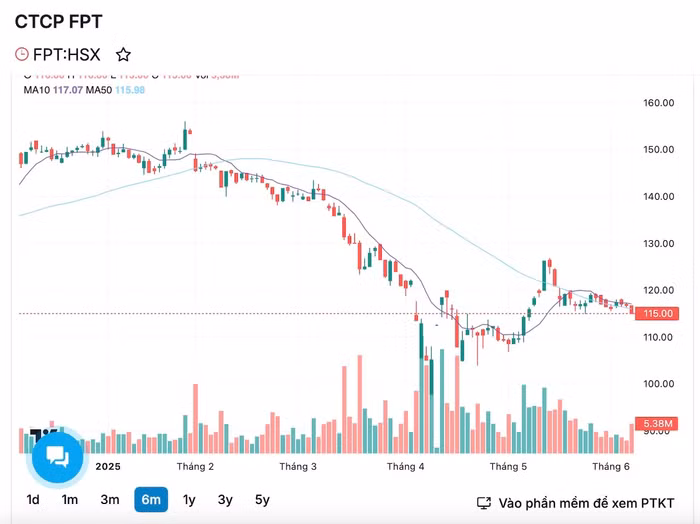This screenshot has width=700, height=524.
Task: Show the 5y price history
Action: click(x=262, y=499)
